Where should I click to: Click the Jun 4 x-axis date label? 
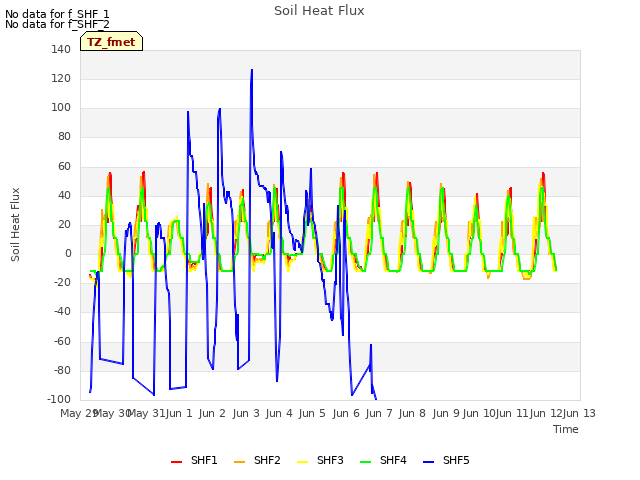coord(279,413)
